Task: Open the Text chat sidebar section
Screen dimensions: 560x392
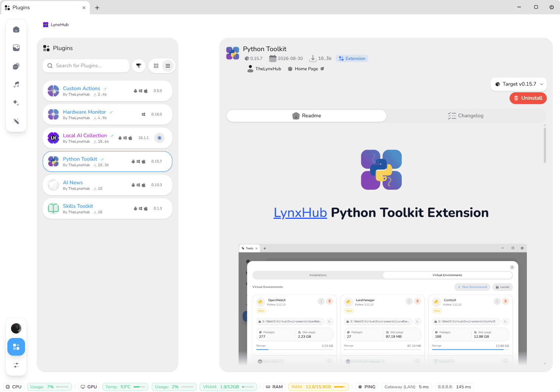Action: (16, 66)
